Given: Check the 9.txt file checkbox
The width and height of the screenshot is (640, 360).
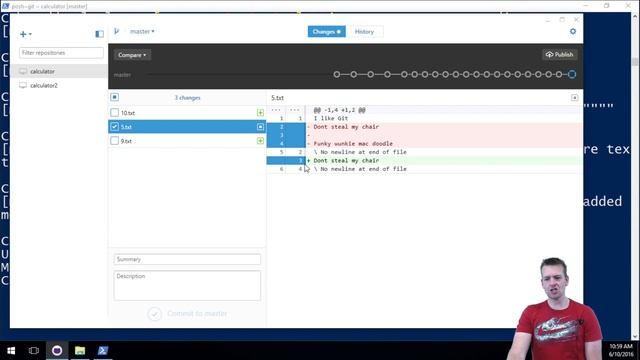Looking at the screenshot, I should point(115,141).
